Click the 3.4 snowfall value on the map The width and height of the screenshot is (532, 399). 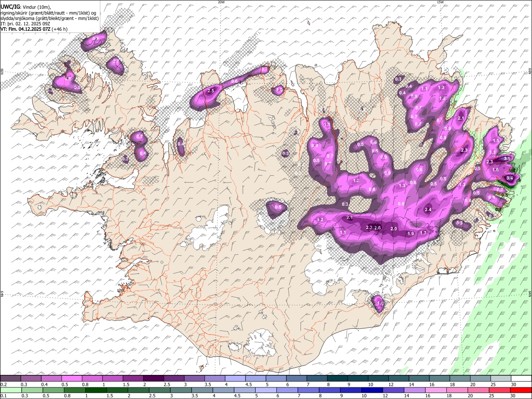(510, 178)
